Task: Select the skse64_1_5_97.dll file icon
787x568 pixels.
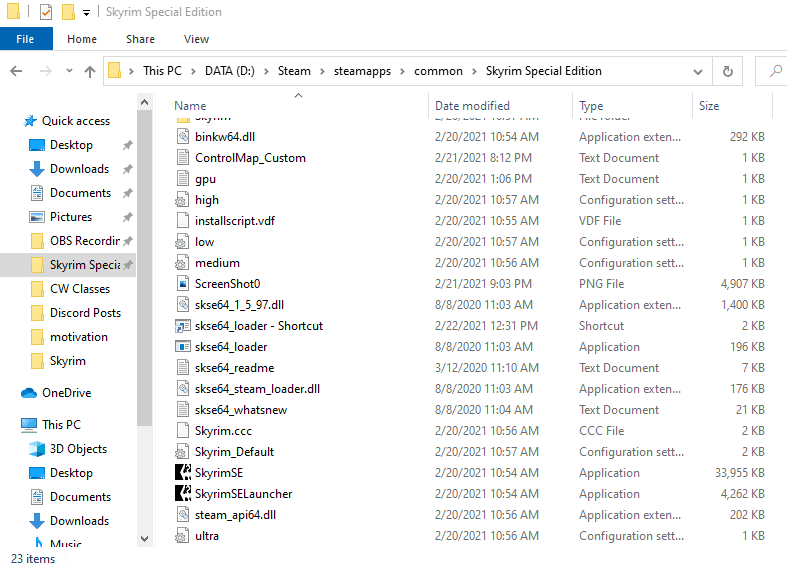Action: click(183, 305)
